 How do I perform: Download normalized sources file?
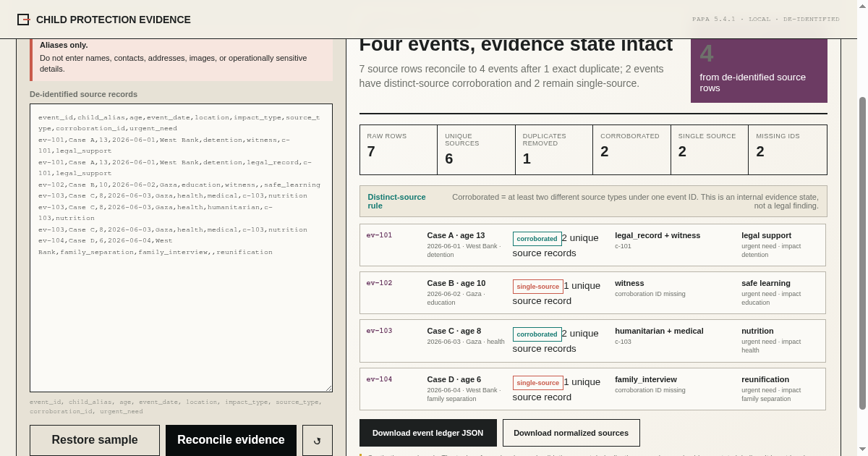(x=571, y=433)
